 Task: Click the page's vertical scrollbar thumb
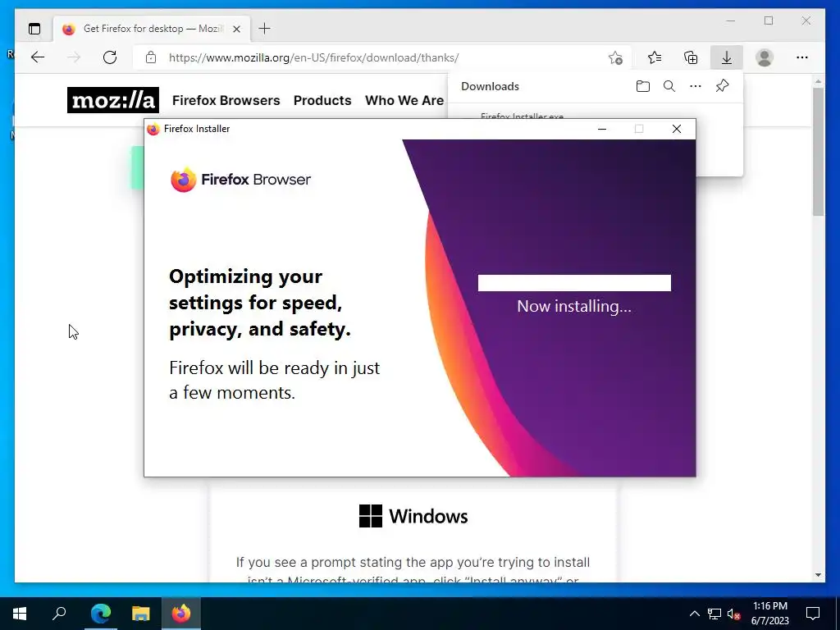818,152
